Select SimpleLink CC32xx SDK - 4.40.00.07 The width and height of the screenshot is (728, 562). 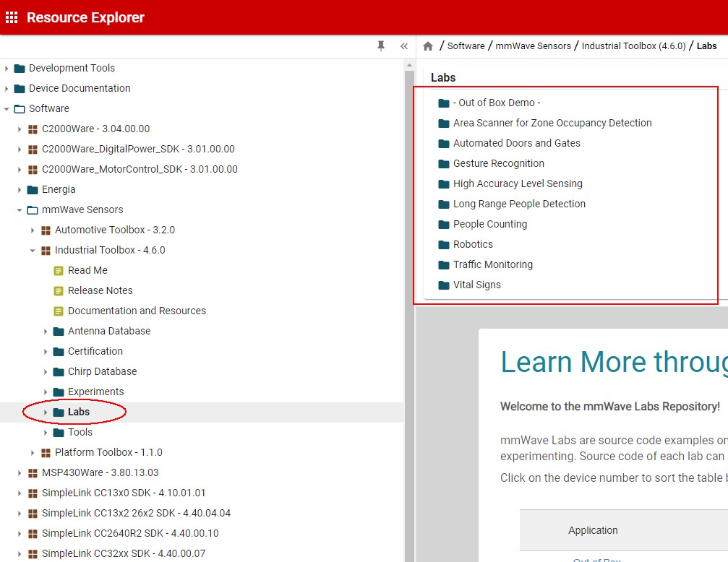pos(124,553)
